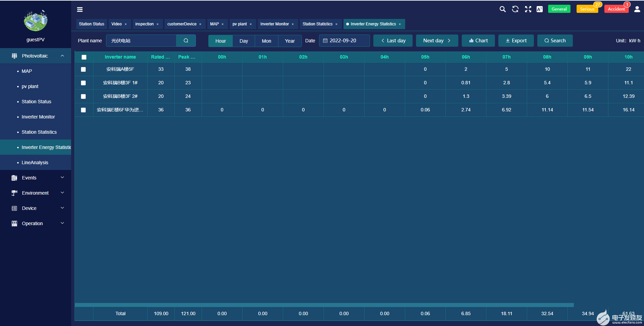Screen dimensions: 644x326
Task: Close the pv plant tab
Action: (x=251, y=24)
